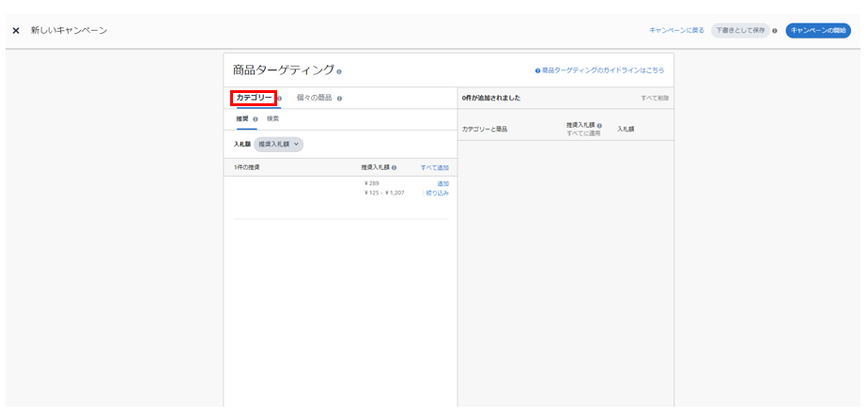Click the 入札額 column header in right panel
868x418 pixels.
coord(626,129)
